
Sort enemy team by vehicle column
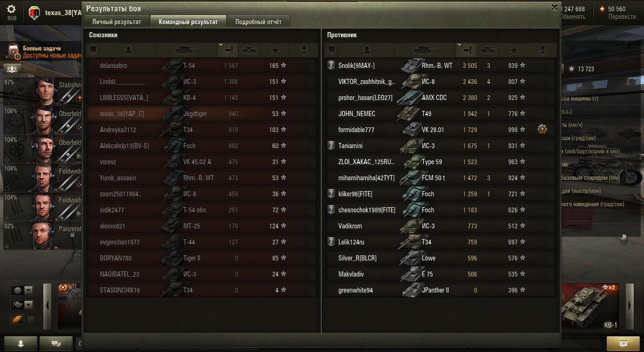pos(425,50)
